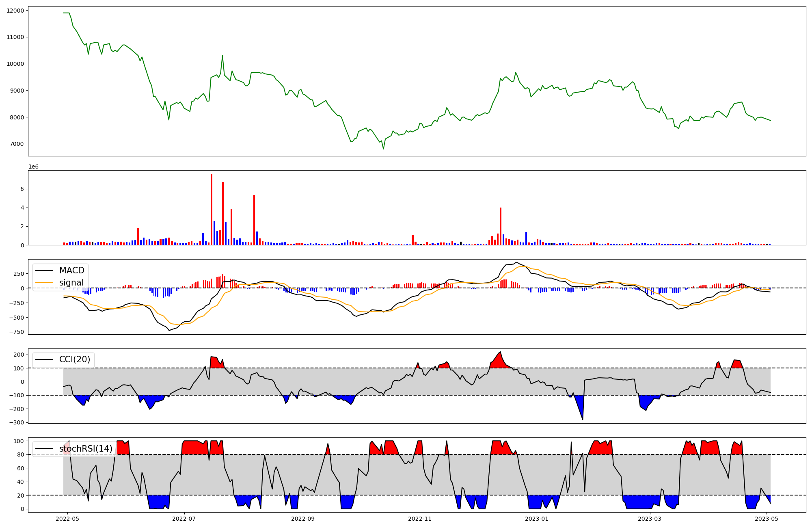Select the 2022-05 x-axis date tick
The width and height of the screenshot is (812, 528).
point(67,519)
